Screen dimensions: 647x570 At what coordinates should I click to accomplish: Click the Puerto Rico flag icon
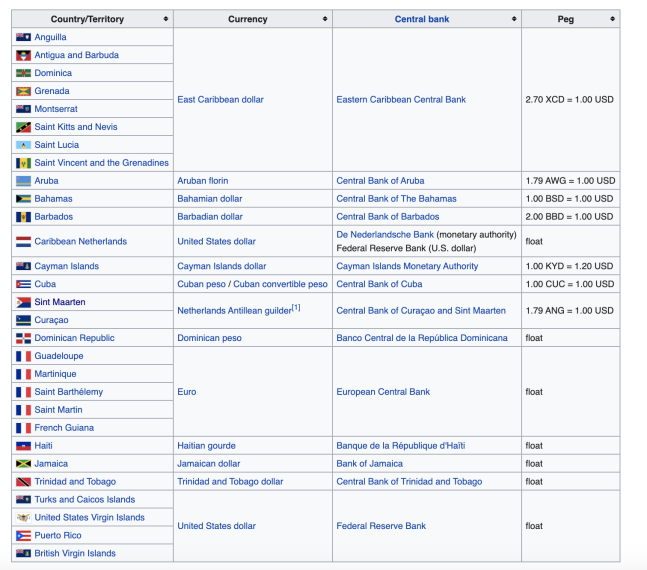coord(24,536)
